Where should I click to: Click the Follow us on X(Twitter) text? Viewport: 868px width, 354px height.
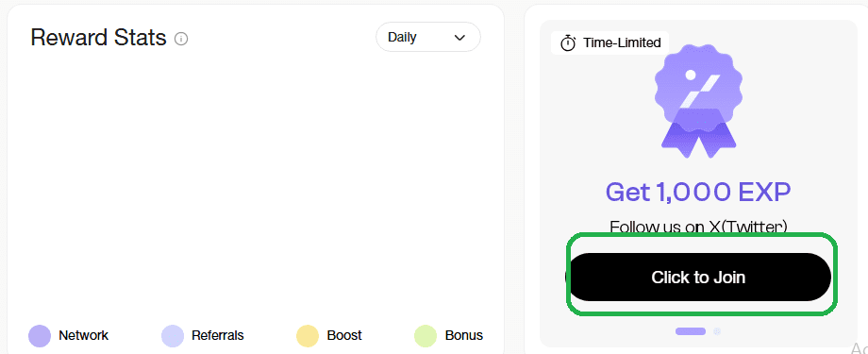click(698, 226)
